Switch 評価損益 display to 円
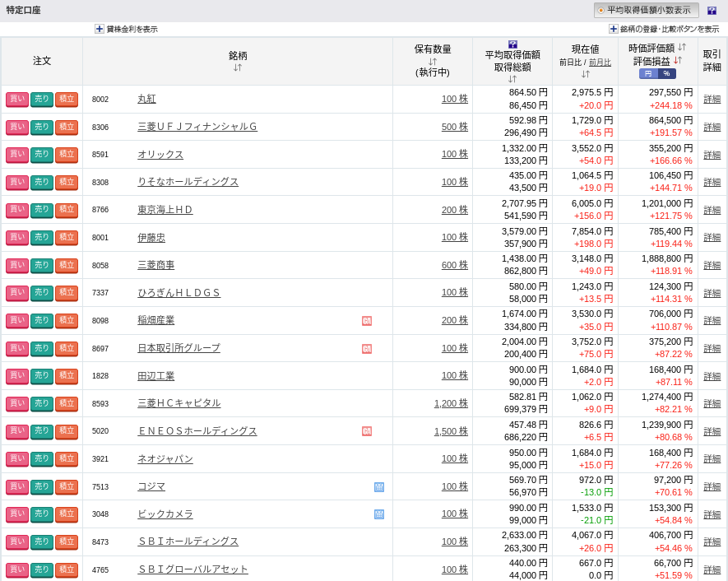This screenshot has height=581, width=728. click(648, 73)
